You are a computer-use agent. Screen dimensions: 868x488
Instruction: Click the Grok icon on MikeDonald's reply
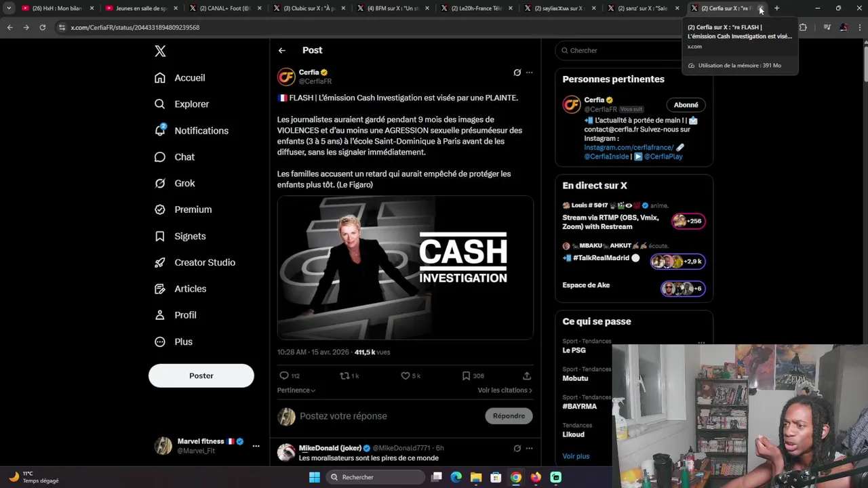click(517, 449)
